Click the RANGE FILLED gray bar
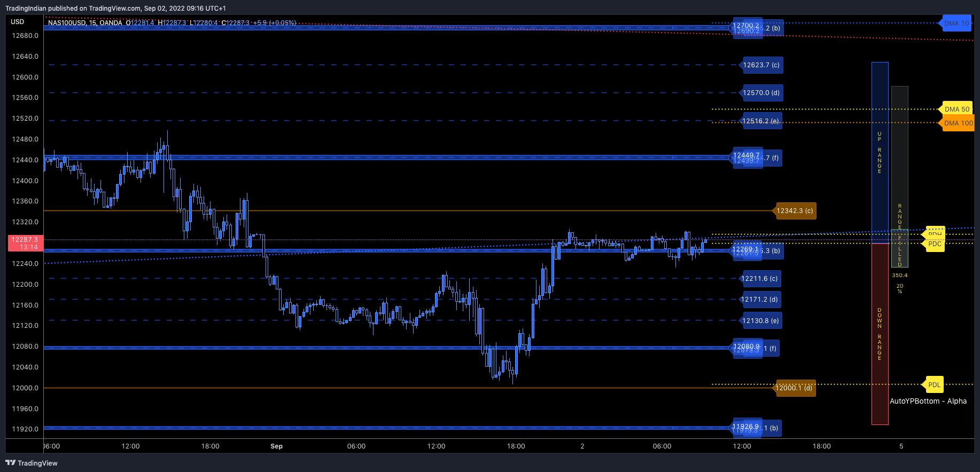This screenshot has height=472, width=980. coord(900,176)
